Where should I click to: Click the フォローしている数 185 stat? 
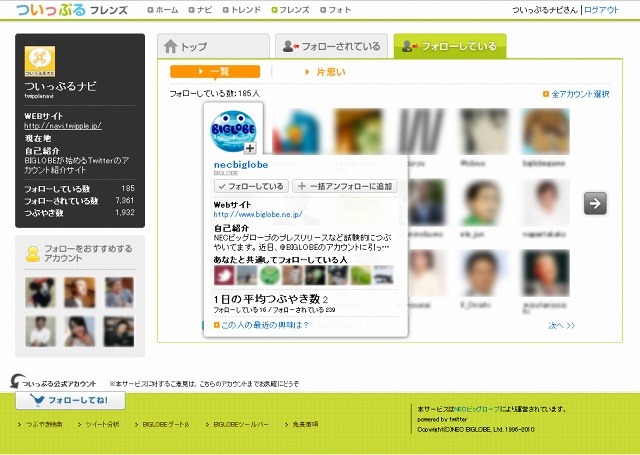click(79, 189)
